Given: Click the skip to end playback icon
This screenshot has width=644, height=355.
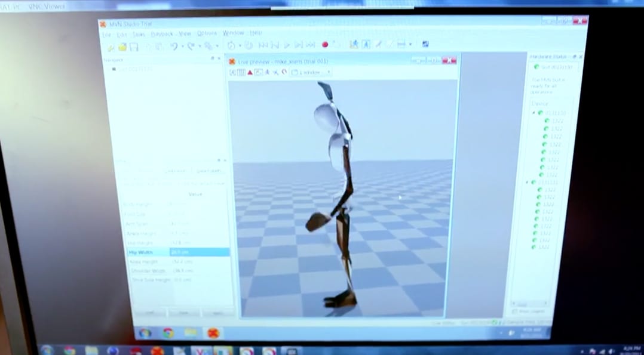Looking at the screenshot, I should pos(311,45).
